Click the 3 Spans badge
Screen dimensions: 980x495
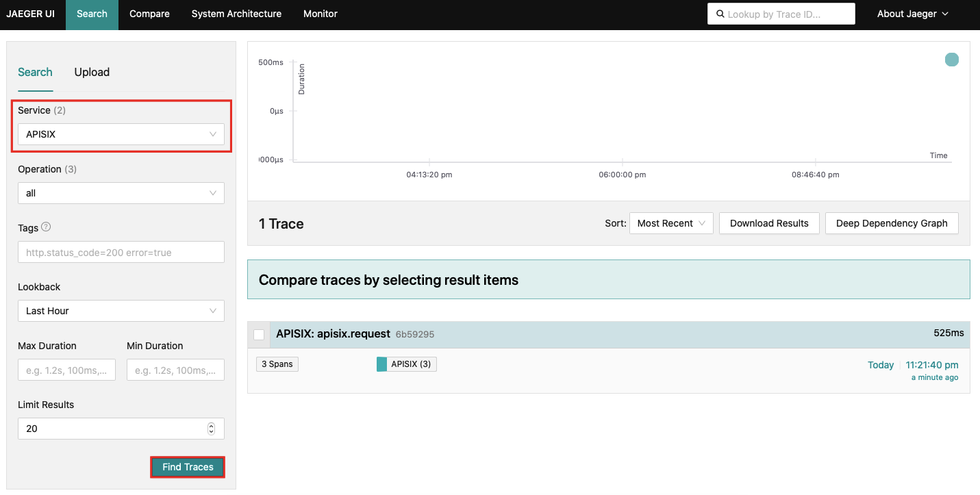point(277,364)
